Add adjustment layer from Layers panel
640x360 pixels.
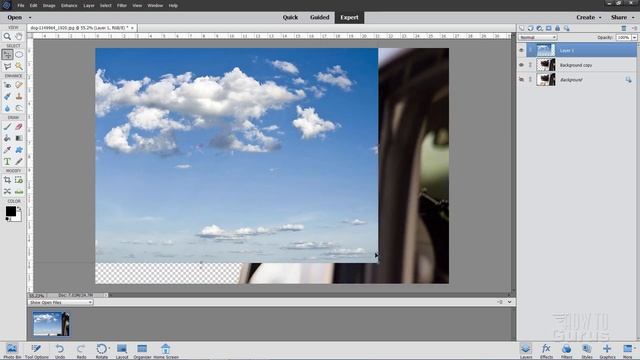tap(540, 28)
